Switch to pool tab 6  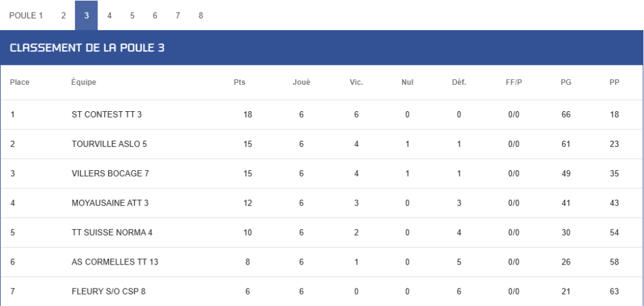click(155, 16)
